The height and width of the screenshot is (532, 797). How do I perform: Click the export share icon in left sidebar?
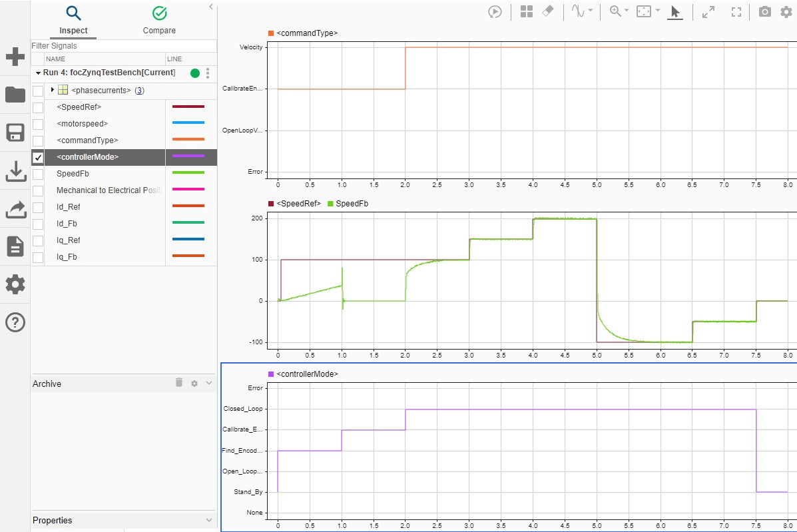(x=15, y=210)
